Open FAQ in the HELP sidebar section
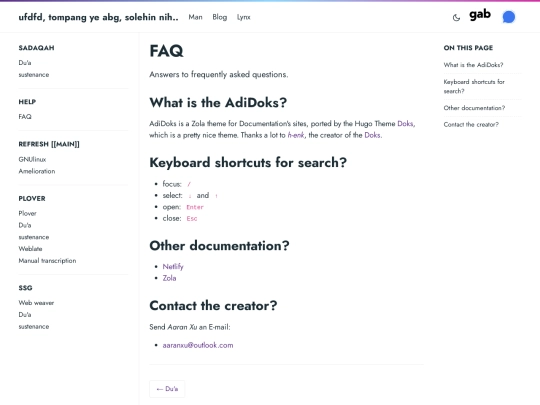Image resolution: width=540 pixels, height=405 pixels. click(25, 117)
